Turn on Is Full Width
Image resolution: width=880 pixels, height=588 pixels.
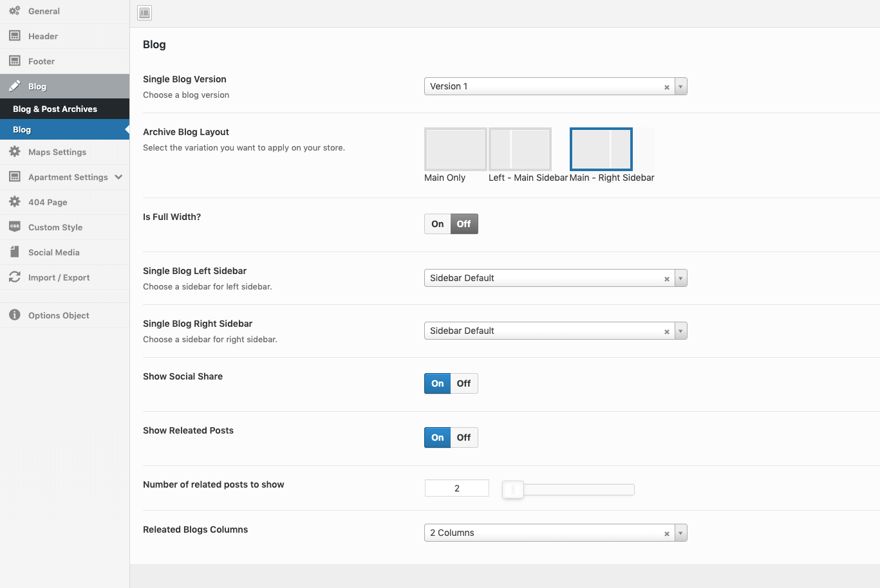tap(438, 224)
